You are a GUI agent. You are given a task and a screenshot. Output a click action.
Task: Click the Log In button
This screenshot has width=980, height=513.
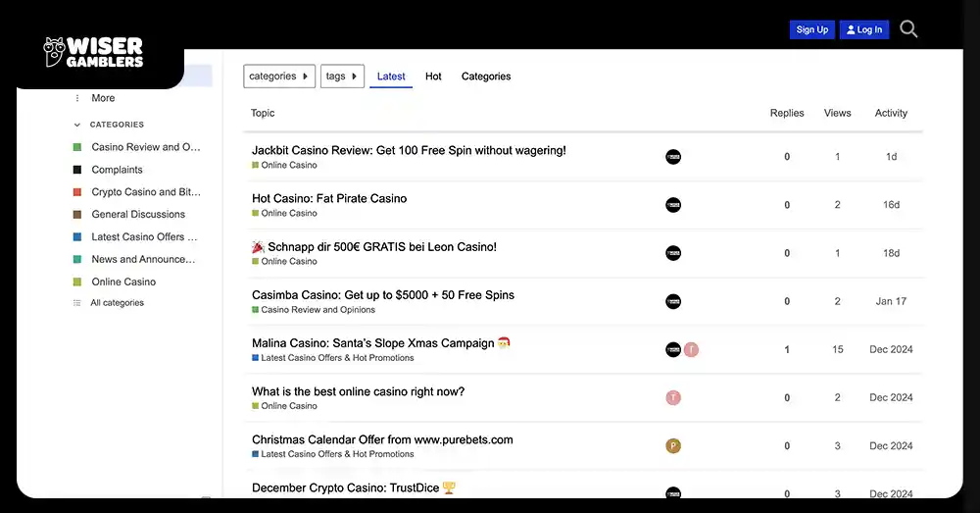click(863, 29)
